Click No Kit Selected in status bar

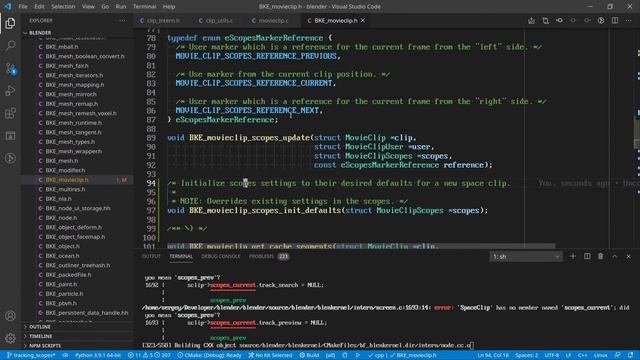click(270, 355)
